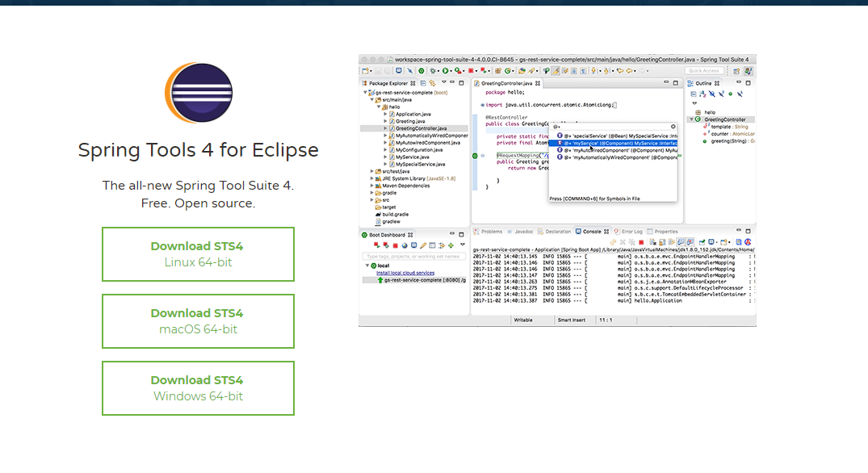Click the Boot Dashboard tag filter field

point(414,256)
